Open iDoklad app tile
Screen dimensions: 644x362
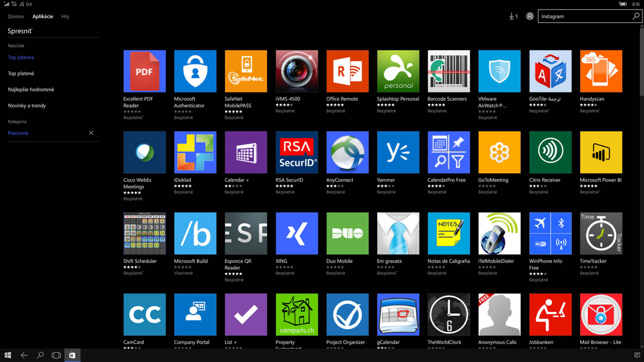click(195, 152)
